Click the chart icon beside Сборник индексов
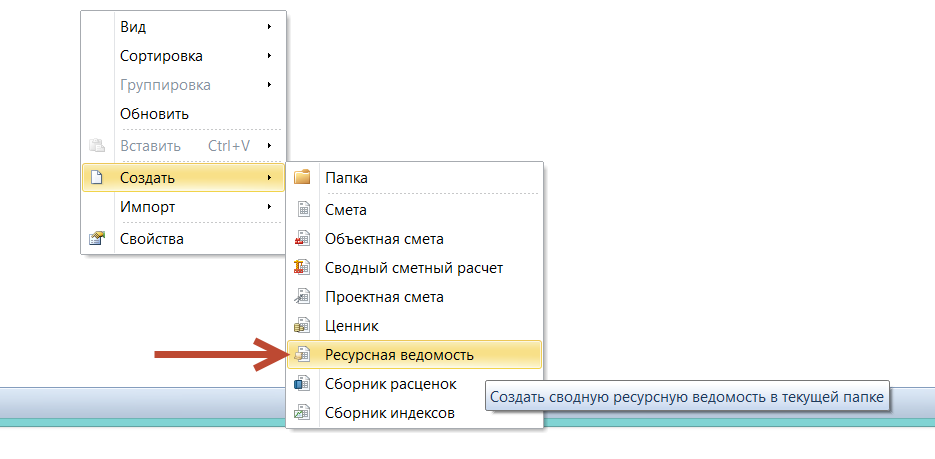This screenshot has height=459, width=935. coord(302,413)
